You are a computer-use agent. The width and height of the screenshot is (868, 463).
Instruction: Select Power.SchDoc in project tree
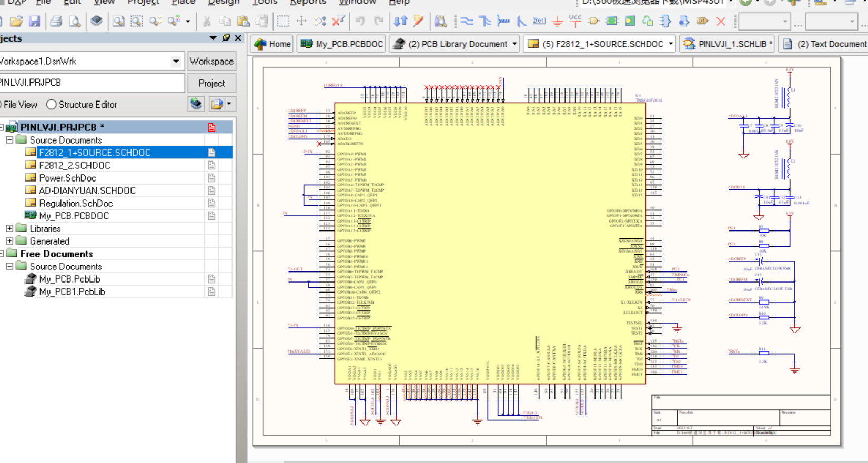[67, 178]
